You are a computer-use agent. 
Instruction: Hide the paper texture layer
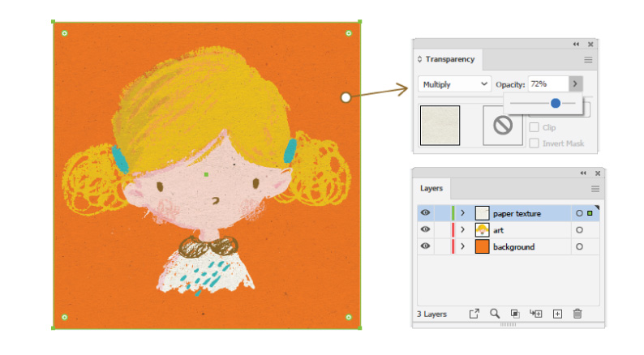425,212
